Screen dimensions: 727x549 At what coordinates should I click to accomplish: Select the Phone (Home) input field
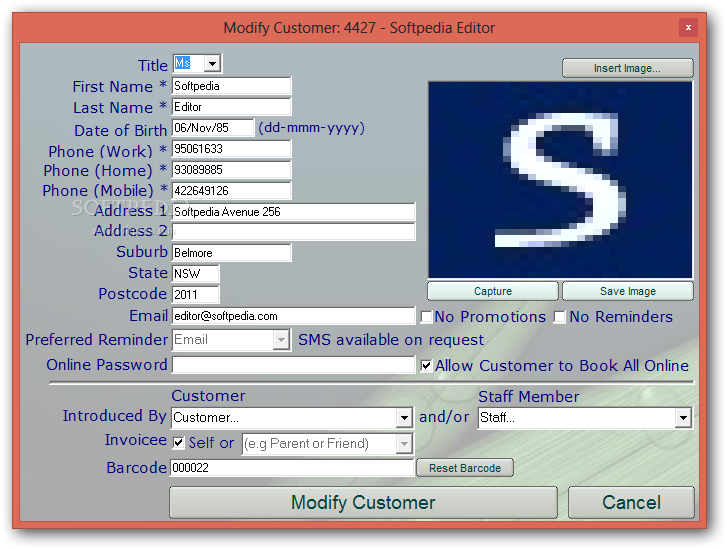tap(231, 170)
